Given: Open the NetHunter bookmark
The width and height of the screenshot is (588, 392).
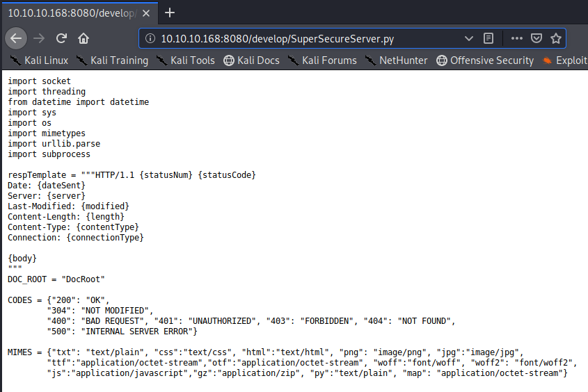Looking at the screenshot, I should [396, 60].
